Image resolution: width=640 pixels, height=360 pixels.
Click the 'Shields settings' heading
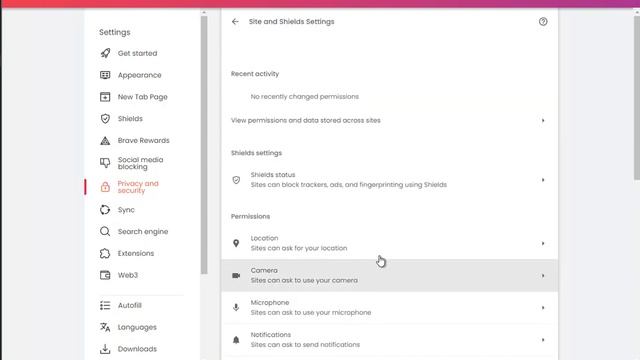pos(256,153)
